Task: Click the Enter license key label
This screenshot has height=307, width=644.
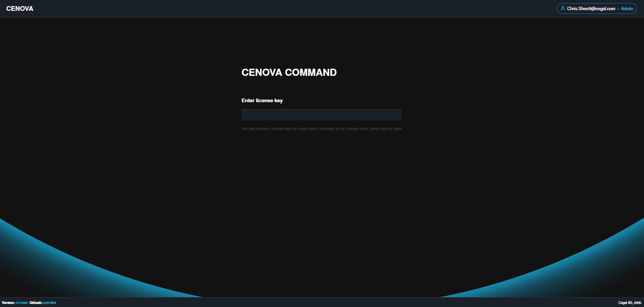Action: (x=262, y=101)
